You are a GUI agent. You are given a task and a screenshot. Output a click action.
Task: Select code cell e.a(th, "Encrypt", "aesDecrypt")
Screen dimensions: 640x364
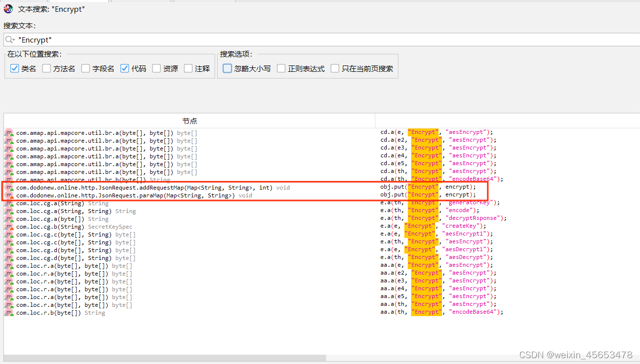pyautogui.click(x=437, y=257)
